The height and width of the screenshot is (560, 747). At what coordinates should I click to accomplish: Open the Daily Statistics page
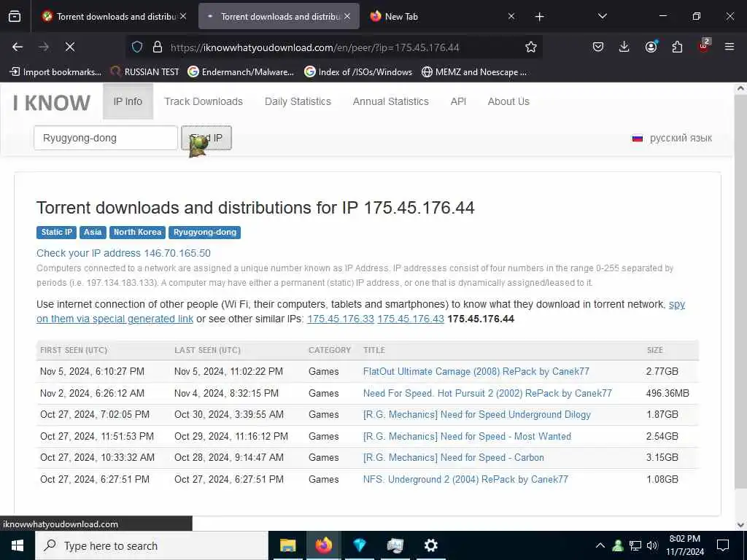[x=298, y=101]
